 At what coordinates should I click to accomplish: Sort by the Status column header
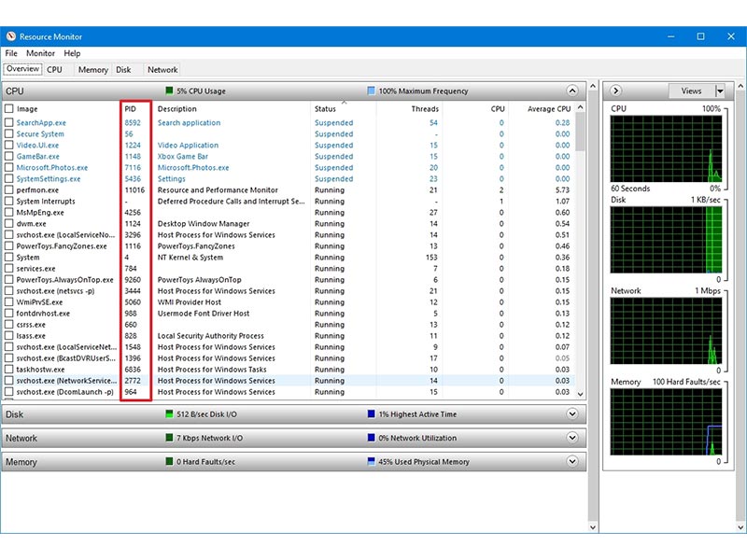[344, 108]
